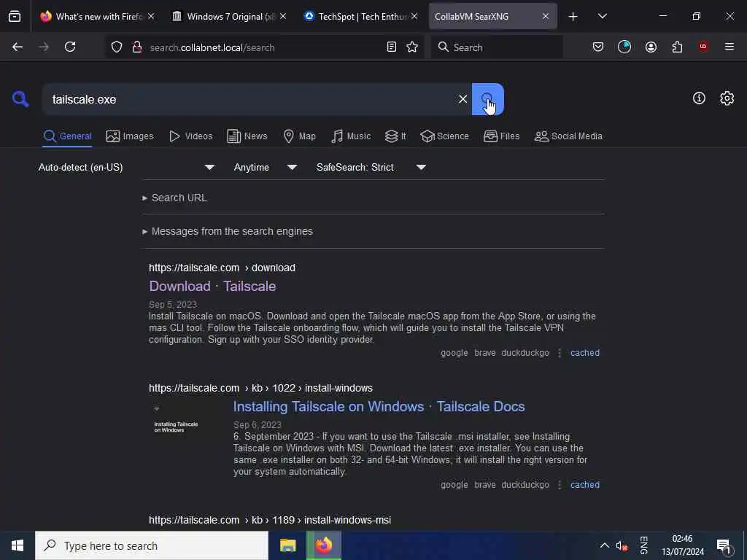Toggle reader view icon
747x560 pixels.
click(x=392, y=47)
